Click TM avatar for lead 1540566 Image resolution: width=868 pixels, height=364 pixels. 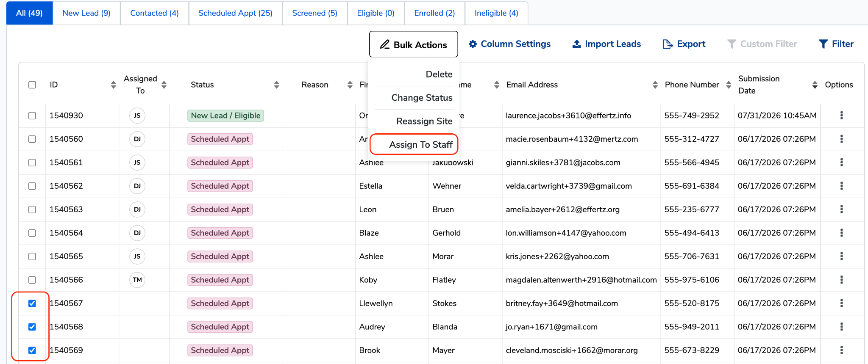(137, 280)
